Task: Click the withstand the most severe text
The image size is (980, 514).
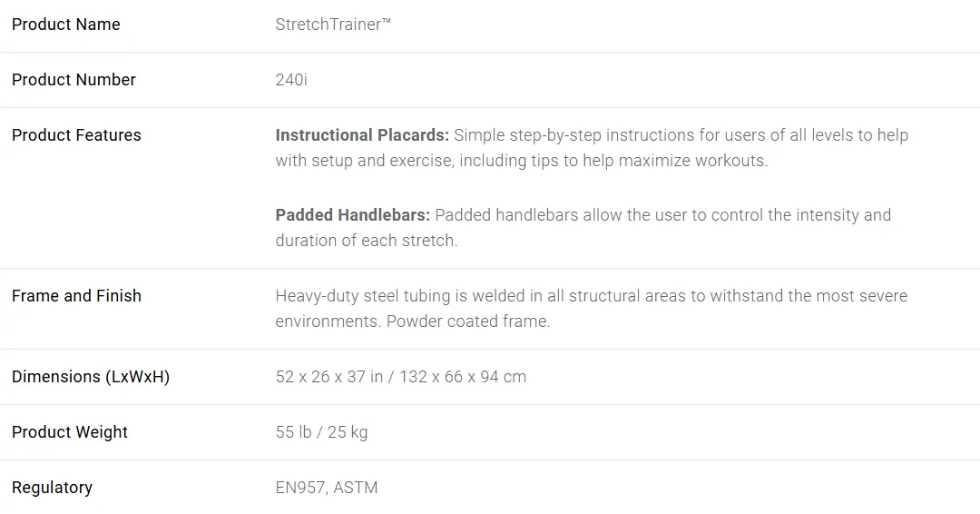Action: (x=808, y=296)
